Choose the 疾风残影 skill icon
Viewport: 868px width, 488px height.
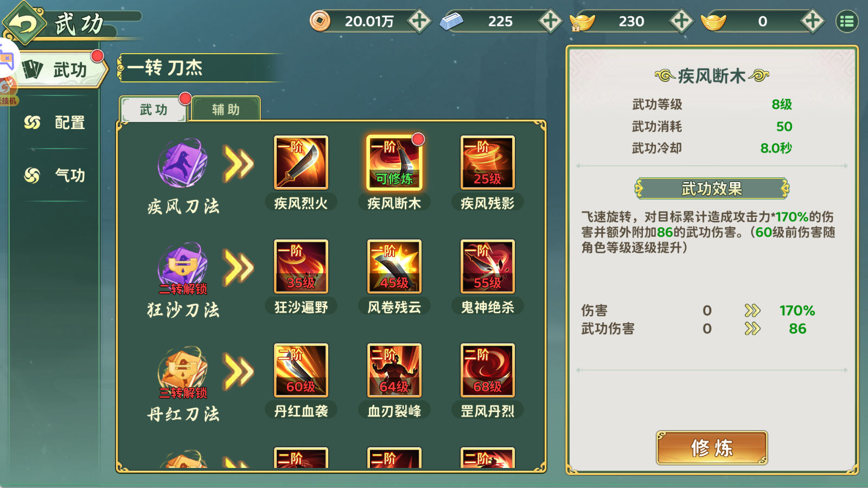tap(488, 163)
